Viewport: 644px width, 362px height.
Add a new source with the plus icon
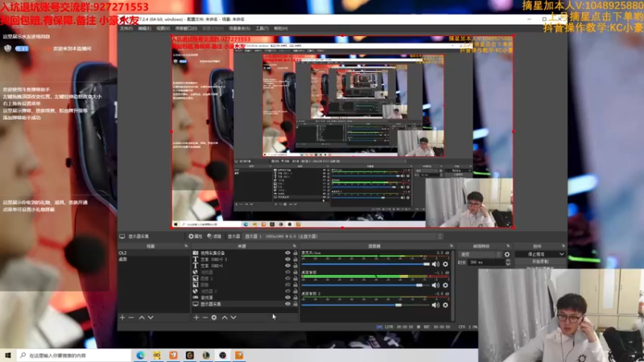pyautogui.click(x=196, y=317)
